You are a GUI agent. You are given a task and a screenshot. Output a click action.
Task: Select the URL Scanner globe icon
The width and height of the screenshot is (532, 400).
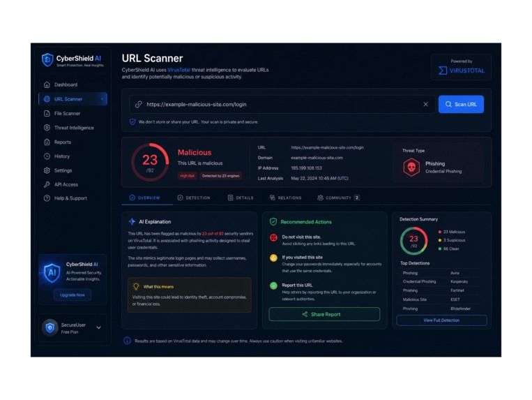pyautogui.click(x=47, y=99)
